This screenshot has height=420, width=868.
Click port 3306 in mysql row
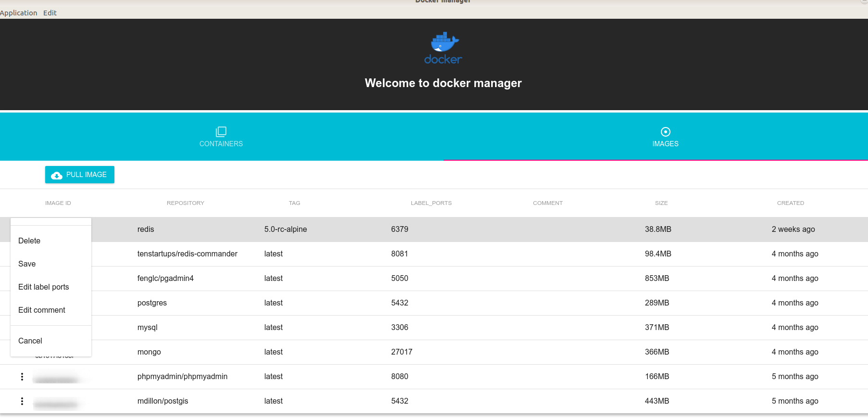coord(400,328)
